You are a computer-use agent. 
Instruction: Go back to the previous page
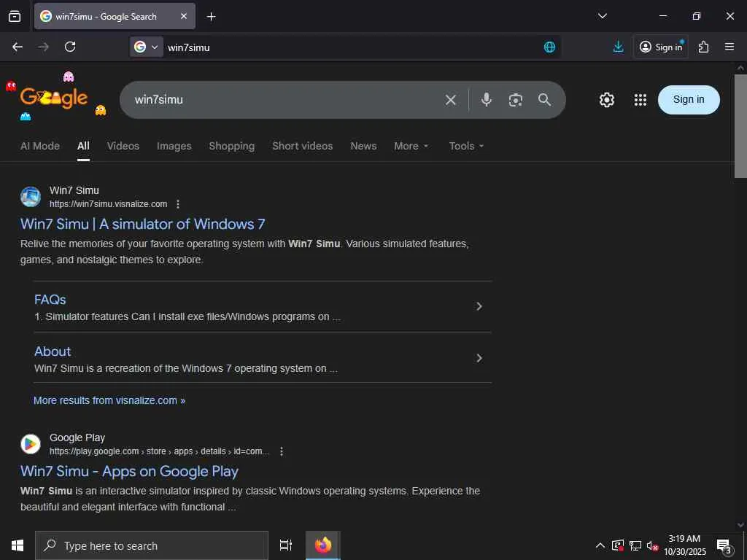pos(18,47)
